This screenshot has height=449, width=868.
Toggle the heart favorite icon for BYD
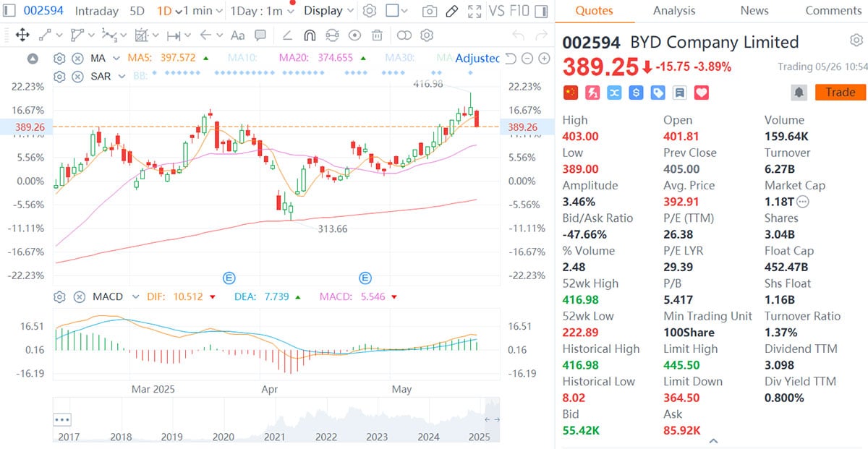coord(699,93)
